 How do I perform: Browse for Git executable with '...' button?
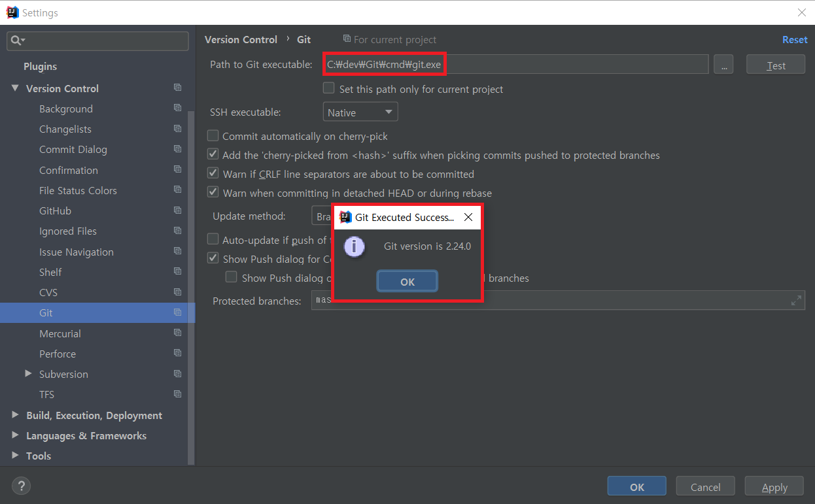click(x=723, y=65)
